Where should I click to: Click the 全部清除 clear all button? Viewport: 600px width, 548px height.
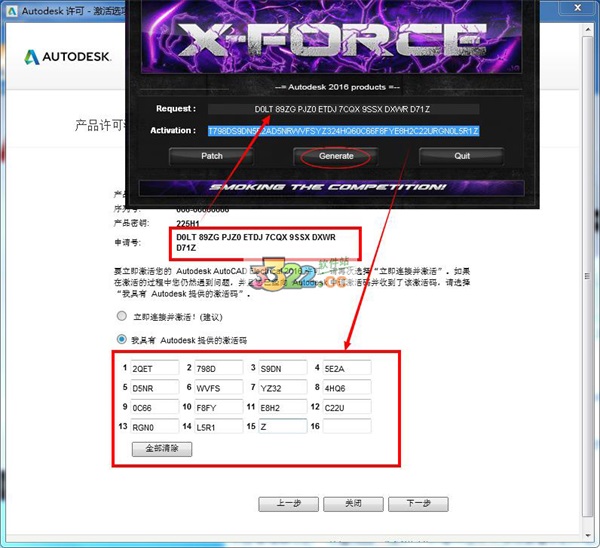(x=162, y=449)
